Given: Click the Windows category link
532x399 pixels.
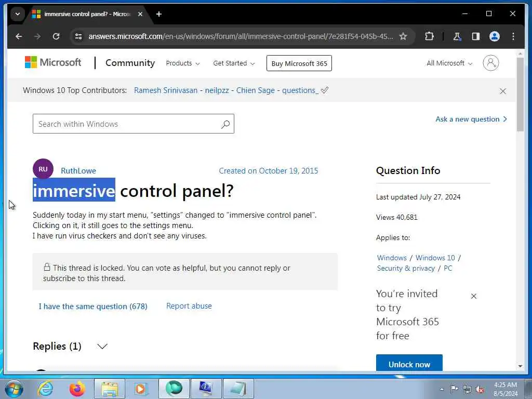Looking at the screenshot, I should coord(392,258).
